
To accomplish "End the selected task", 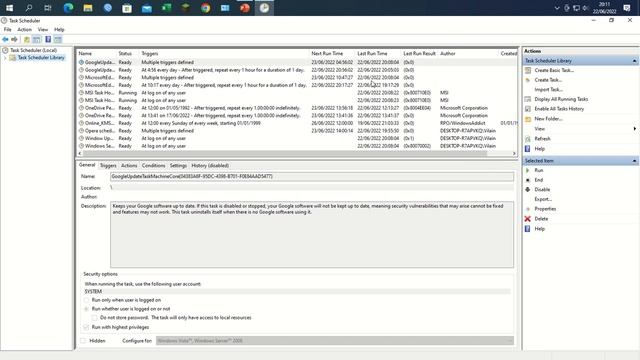I will click(539, 180).
